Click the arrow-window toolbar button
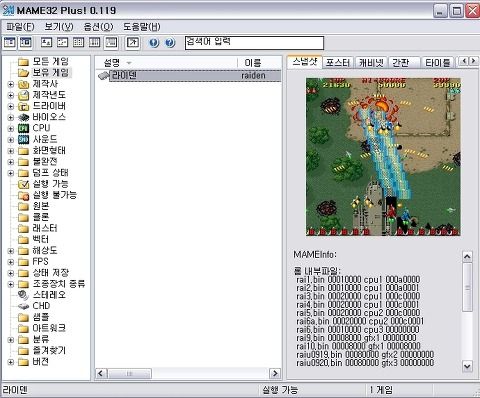This screenshot has height=398, width=480. [132, 42]
